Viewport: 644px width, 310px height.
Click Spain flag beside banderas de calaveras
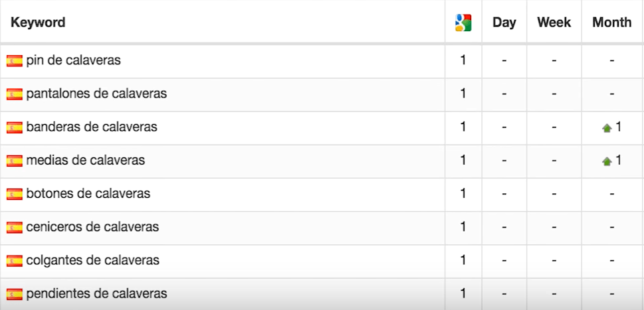coord(15,127)
